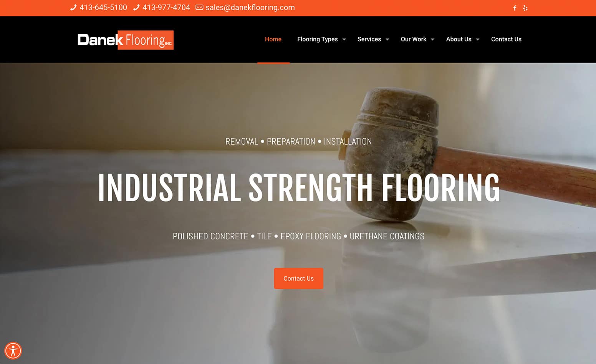Email sales@danekflooring.com link

pyautogui.click(x=250, y=7)
